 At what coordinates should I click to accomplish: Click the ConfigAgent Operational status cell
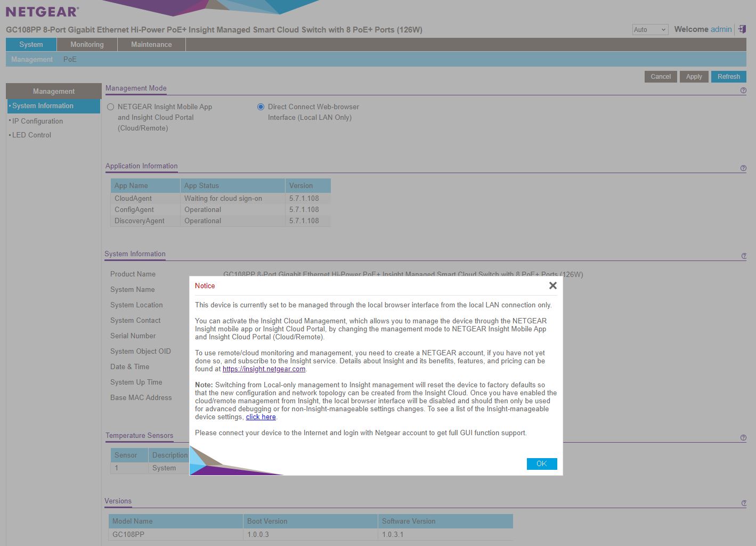click(233, 209)
